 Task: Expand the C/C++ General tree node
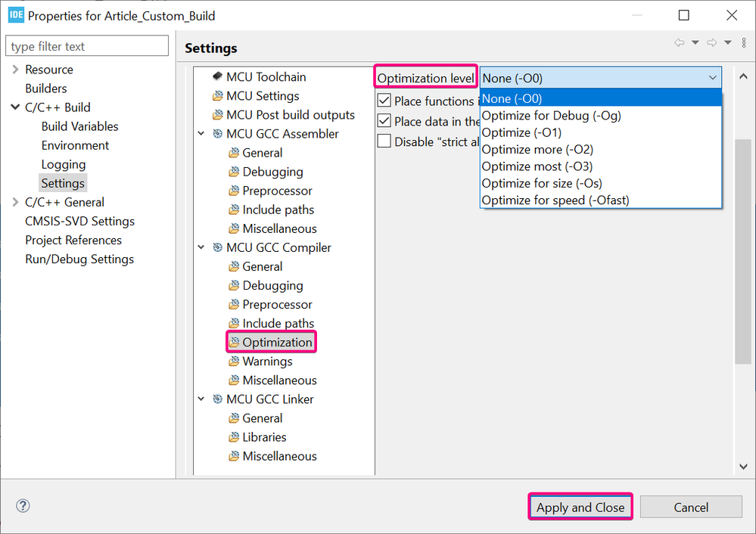[16, 202]
